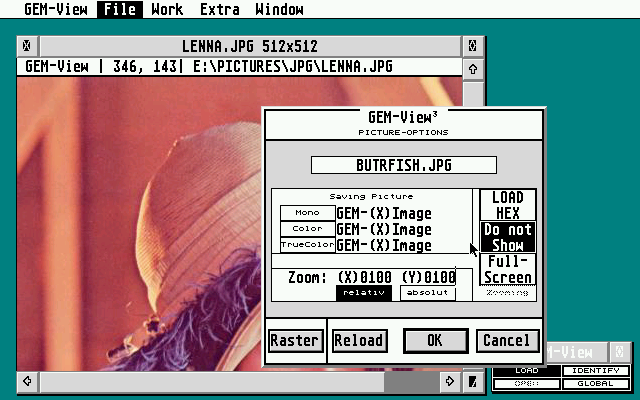The image size is (640, 400).
Task: Click the Raster button
Action: [296, 340]
